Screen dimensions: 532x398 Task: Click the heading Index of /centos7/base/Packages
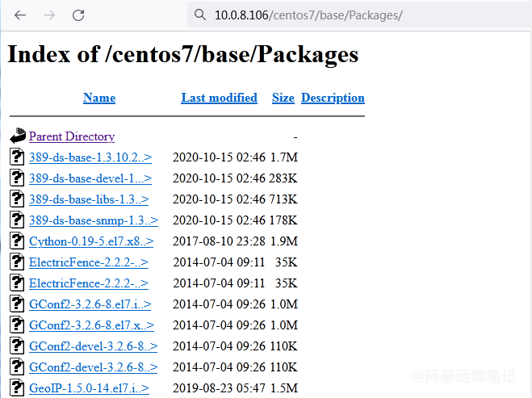pos(183,55)
